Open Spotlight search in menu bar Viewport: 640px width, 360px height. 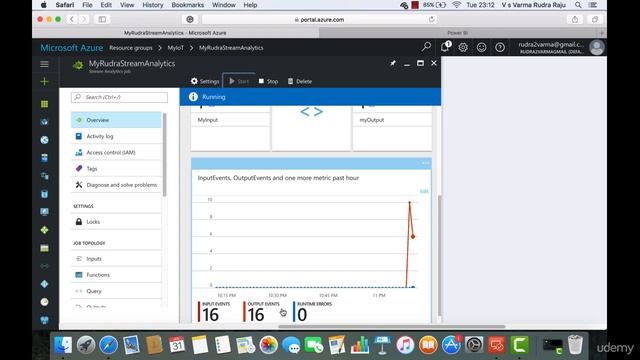(x=578, y=5)
